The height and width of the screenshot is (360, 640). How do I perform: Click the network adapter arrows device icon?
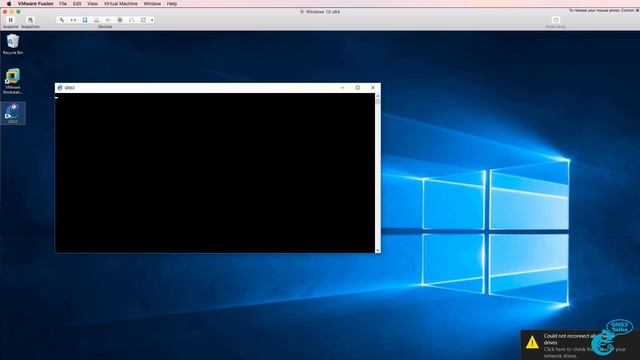[73, 20]
